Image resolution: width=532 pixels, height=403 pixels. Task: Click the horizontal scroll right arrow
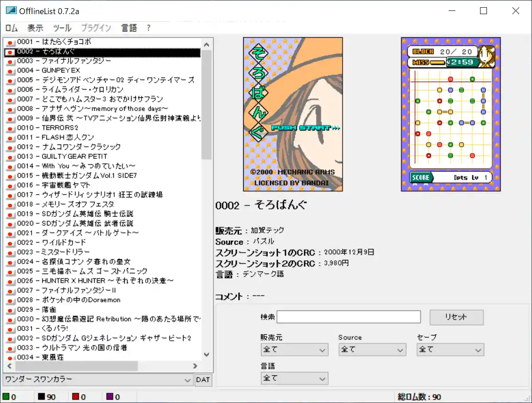195,366
